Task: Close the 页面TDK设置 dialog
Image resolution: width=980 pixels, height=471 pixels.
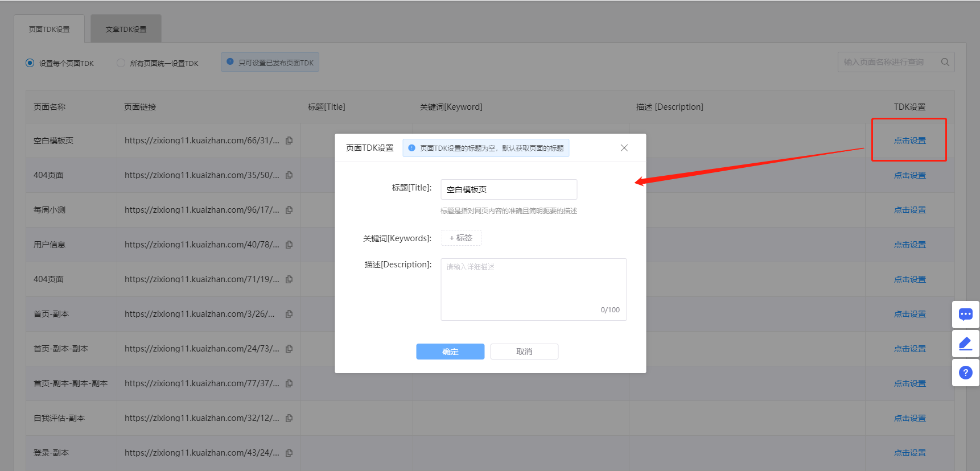Action: (624, 148)
